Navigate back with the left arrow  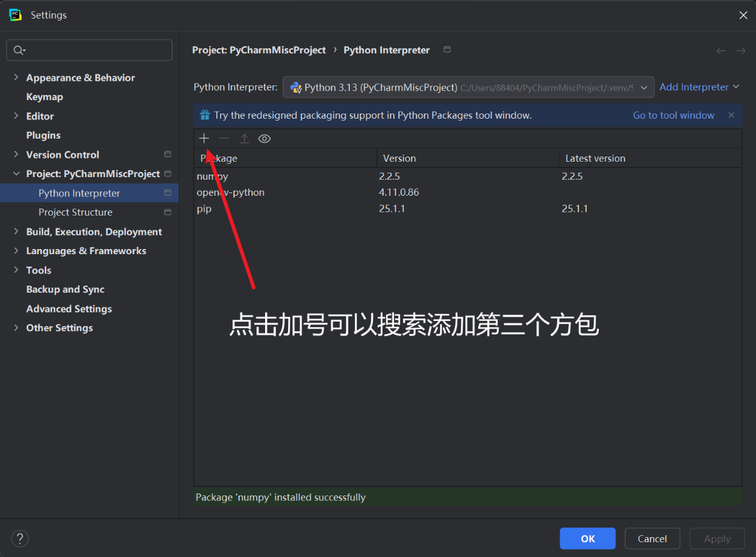tap(721, 51)
